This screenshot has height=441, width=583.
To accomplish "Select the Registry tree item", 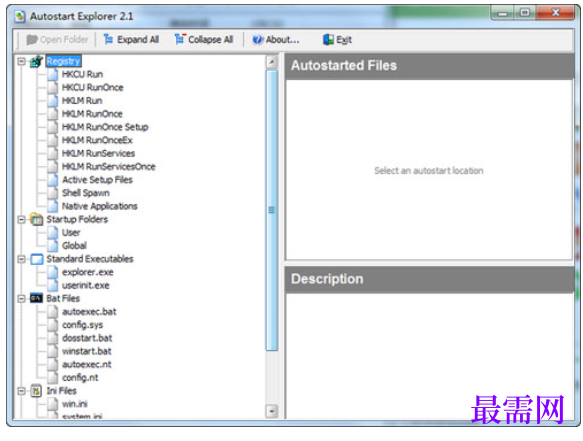I will click(x=64, y=61).
